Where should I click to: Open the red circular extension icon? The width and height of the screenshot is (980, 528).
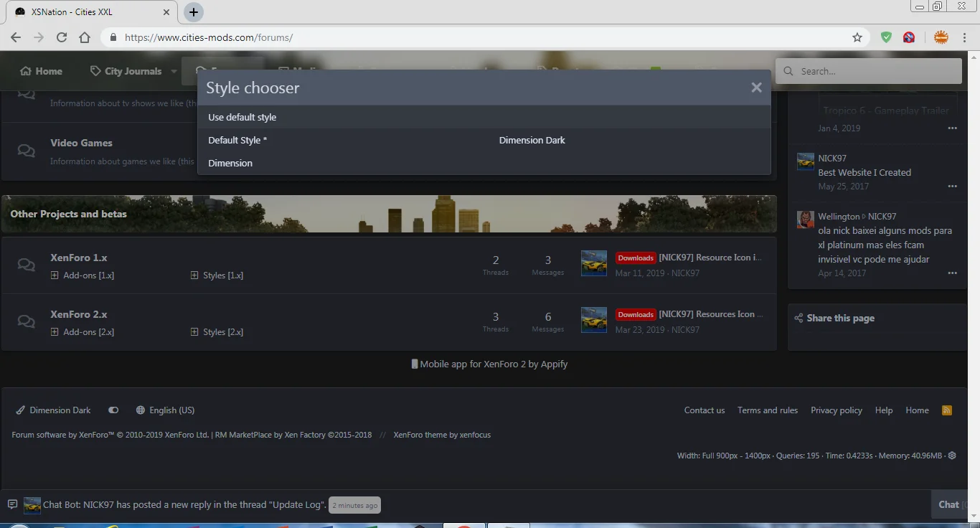pos(909,37)
